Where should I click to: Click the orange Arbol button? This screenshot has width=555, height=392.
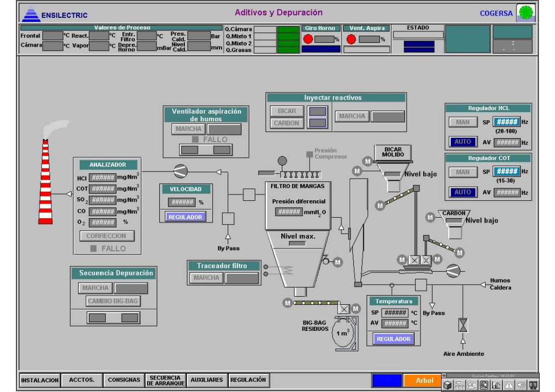424,381
